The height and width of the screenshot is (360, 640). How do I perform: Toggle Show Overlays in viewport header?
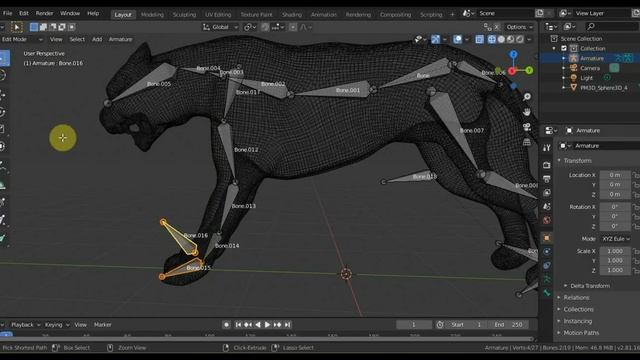458,39
